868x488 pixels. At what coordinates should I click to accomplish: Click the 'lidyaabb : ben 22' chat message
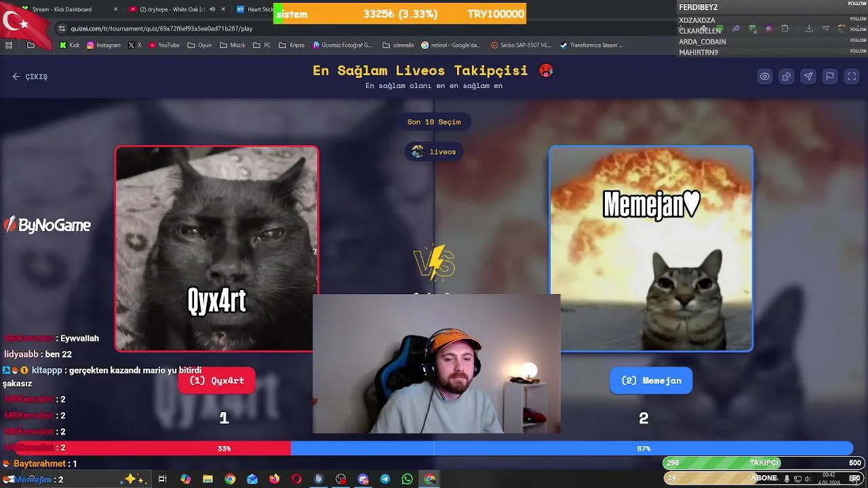click(x=38, y=354)
